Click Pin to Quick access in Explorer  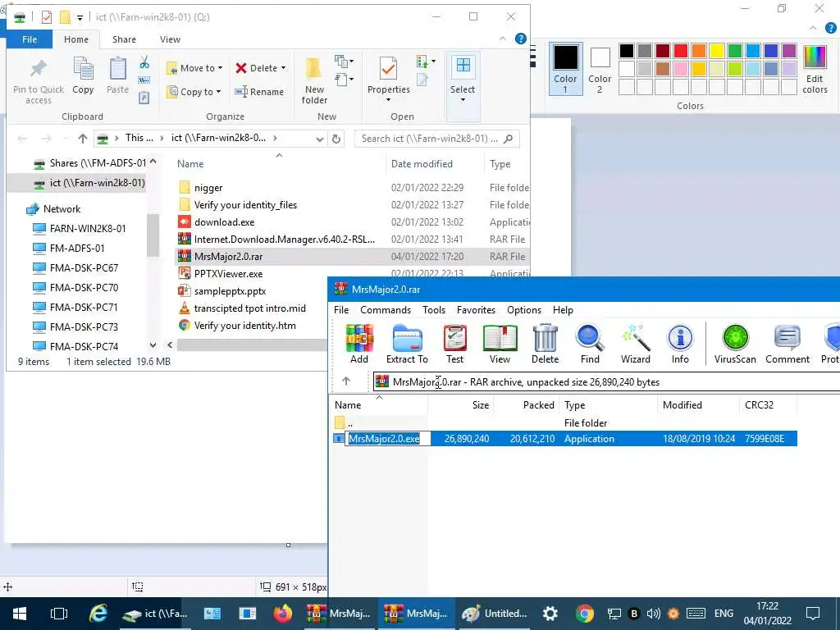point(39,80)
